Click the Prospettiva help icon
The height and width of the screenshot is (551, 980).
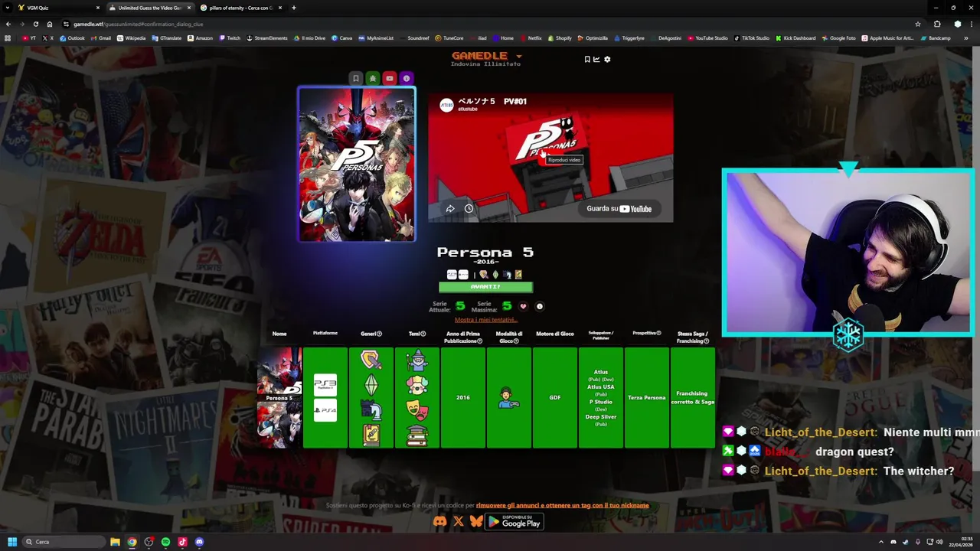pos(658,333)
